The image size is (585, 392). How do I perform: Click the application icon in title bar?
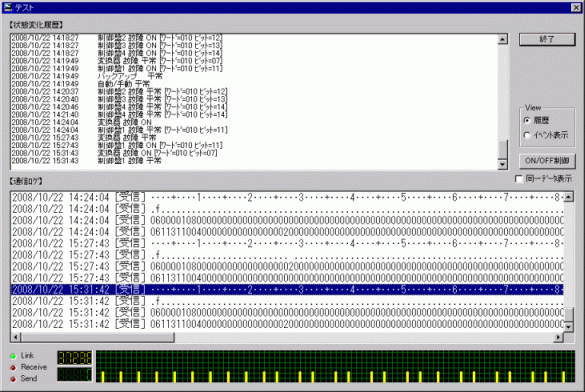[x=8, y=7]
